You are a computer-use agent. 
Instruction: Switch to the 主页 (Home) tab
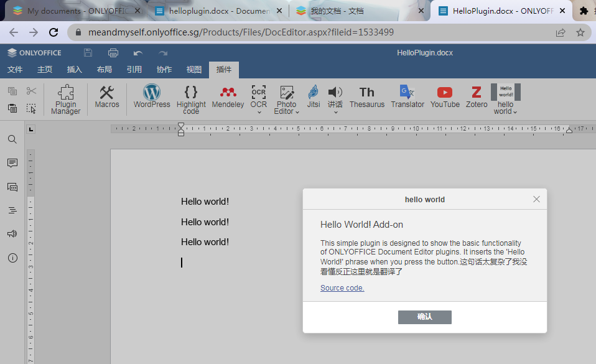[45, 70]
